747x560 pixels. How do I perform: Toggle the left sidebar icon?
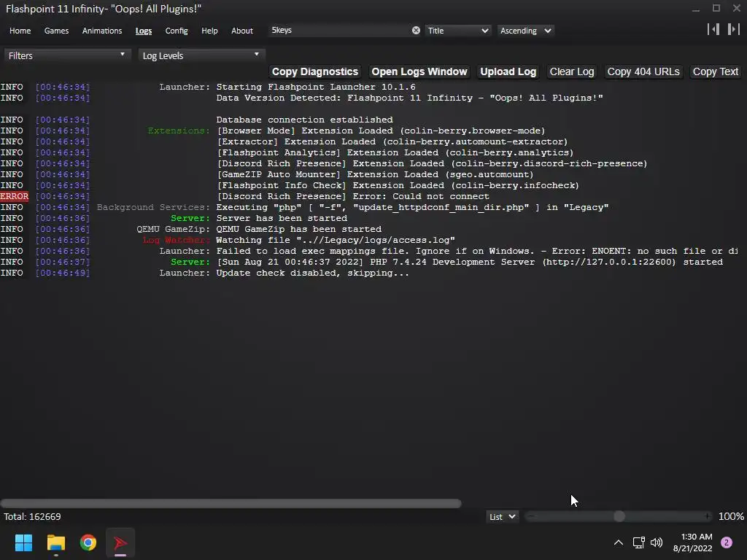713,29
